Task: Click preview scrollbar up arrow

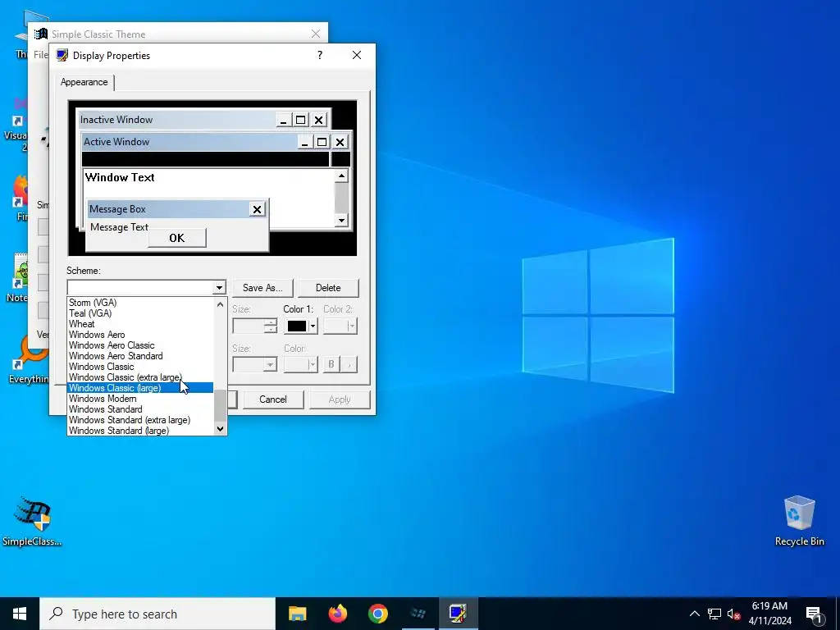Action: click(x=342, y=176)
